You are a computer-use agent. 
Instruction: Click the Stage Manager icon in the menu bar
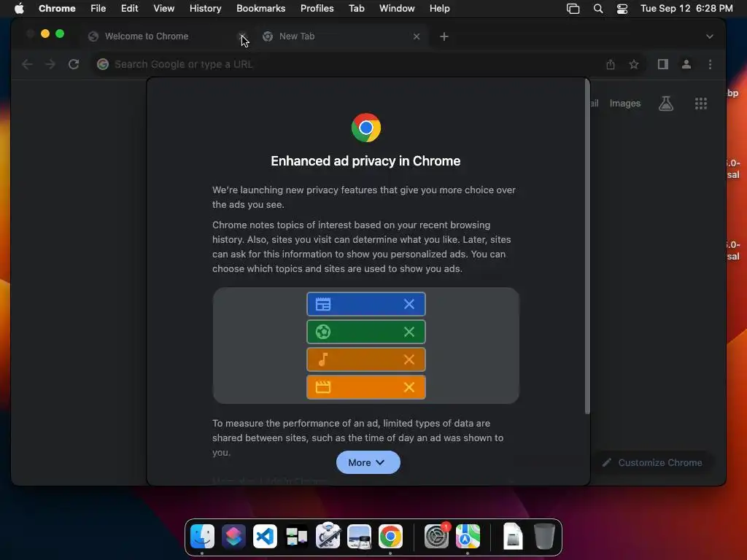pos(573,9)
